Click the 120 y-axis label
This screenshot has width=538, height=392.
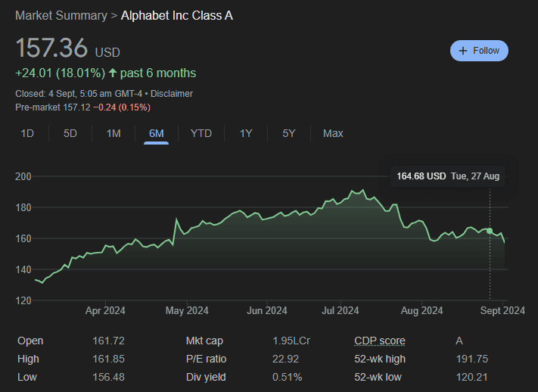(23, 300)
